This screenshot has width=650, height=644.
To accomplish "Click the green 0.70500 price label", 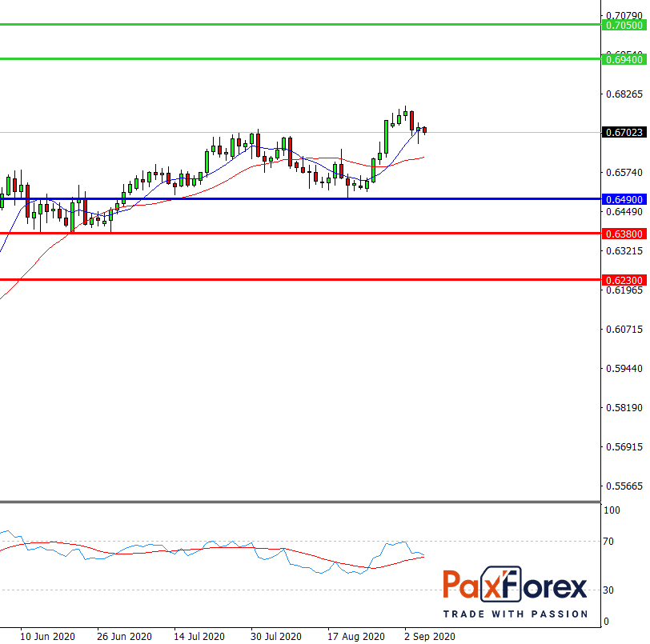I will [624, 26].
